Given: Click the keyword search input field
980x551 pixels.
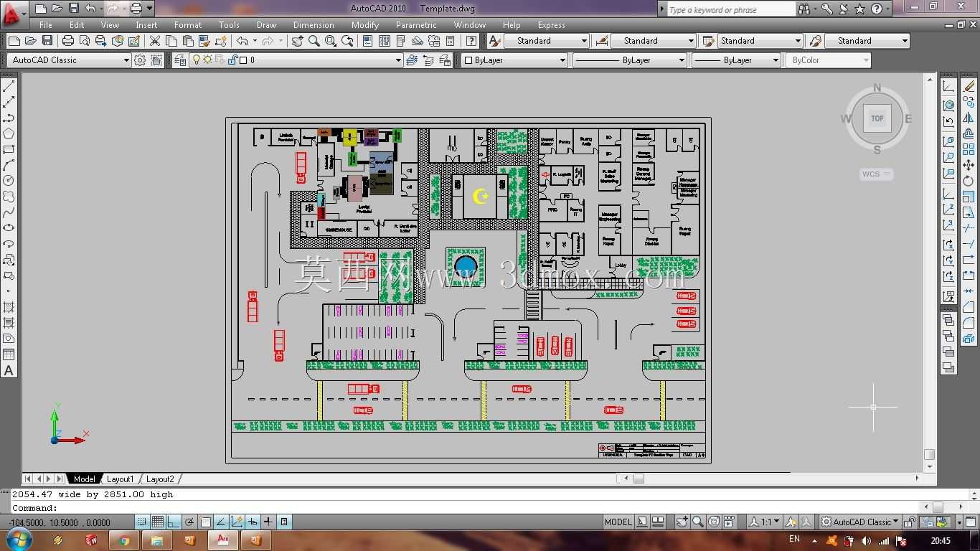Looking at the screenshot, I should pyautogui.click(x=730, y=10).
